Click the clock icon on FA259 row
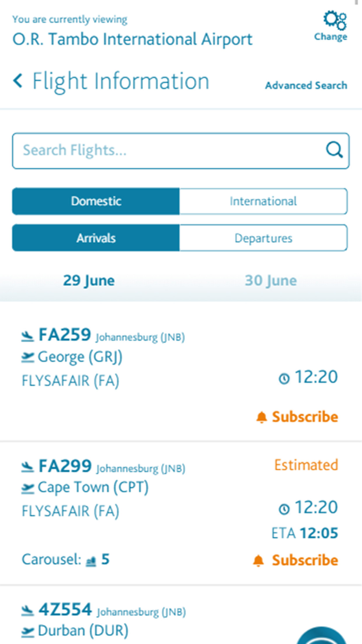This screenshot has height=644, width=362. pos(284,379)
